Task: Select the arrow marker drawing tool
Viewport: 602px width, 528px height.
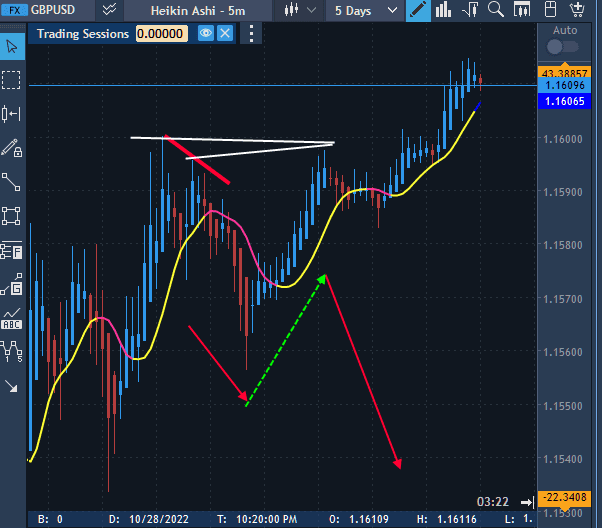Action: 11,386
